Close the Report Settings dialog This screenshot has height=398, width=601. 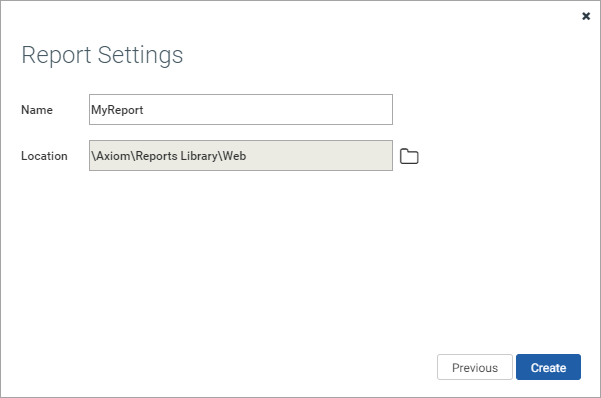586,16
